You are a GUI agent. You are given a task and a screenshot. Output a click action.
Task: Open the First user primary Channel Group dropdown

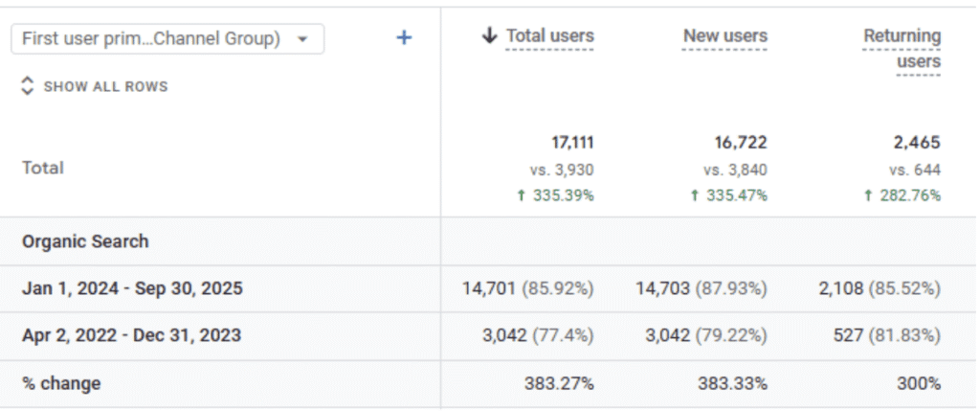(x=158, y=39)
